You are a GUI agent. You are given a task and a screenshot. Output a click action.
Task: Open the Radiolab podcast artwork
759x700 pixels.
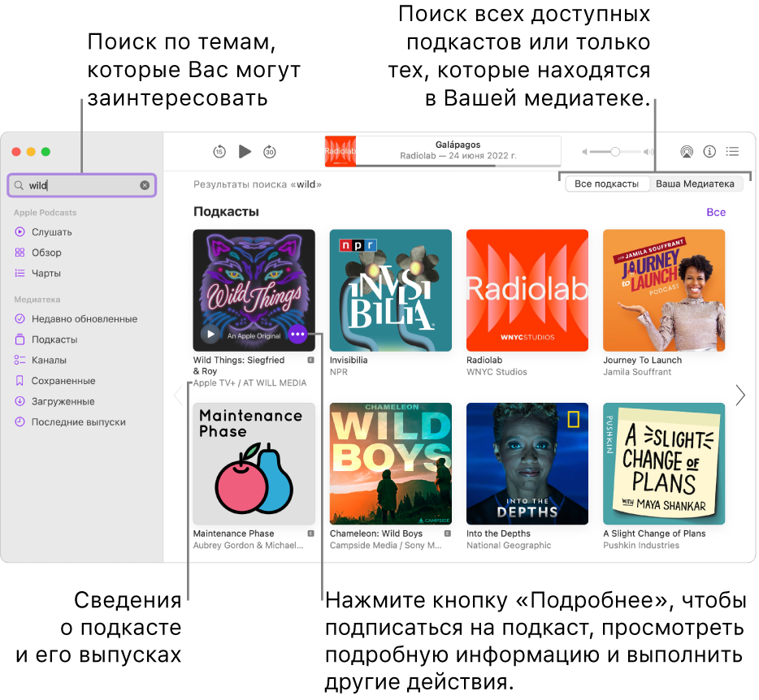click(527, 290)
